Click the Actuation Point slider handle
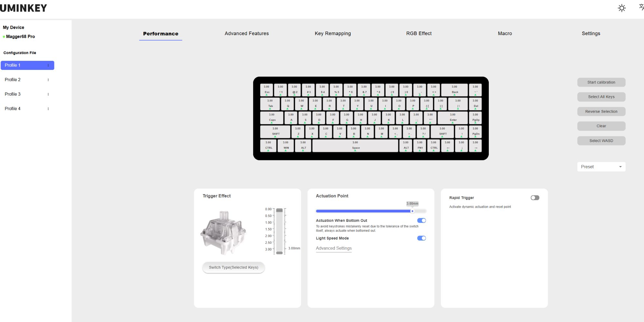The image size is (644, 322). pyautogui.click(x=412, y=211)
